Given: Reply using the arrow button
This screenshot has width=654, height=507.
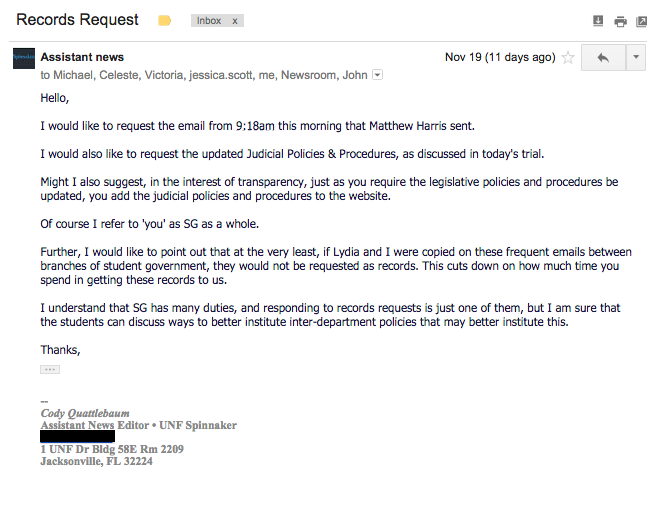Looking at the screenshot, I should 603,58.
